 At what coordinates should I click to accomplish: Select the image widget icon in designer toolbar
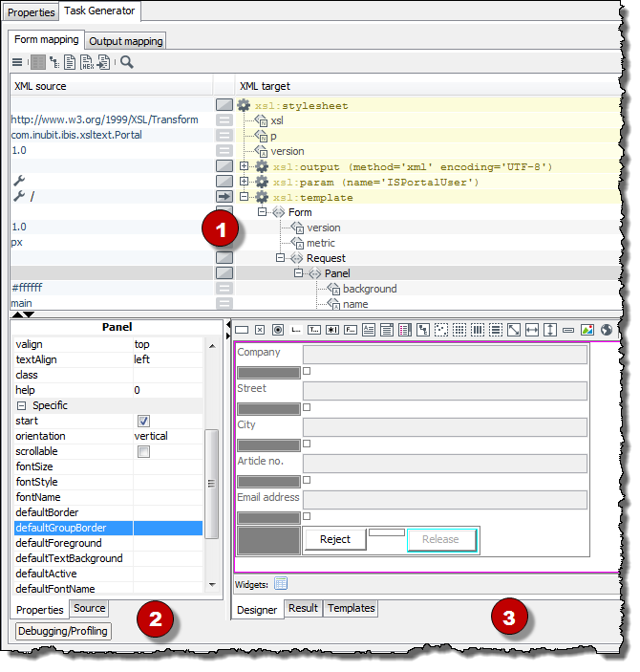click(x=587, y=330)
